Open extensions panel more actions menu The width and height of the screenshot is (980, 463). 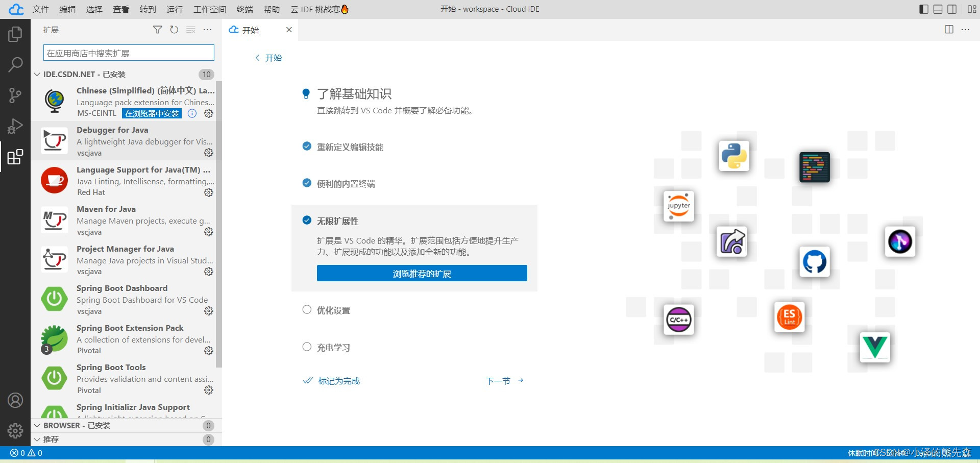tap(207, 30)
